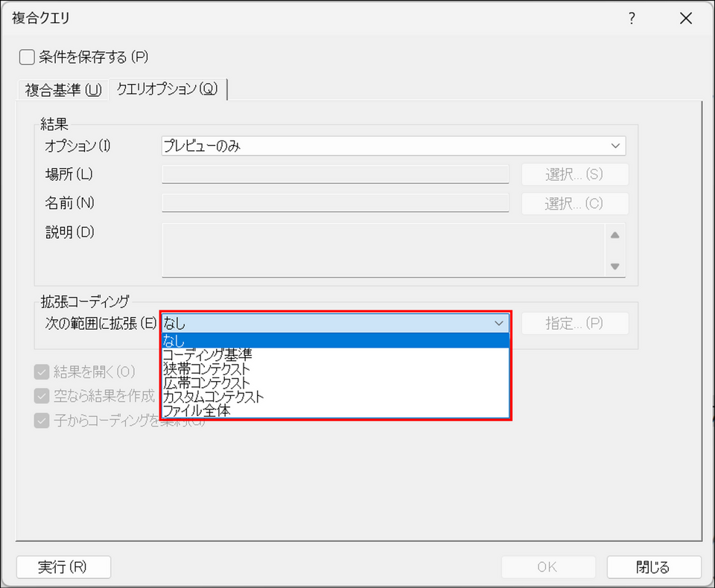Close the 複合クエリ dialog with X

(x=686, y=18)
